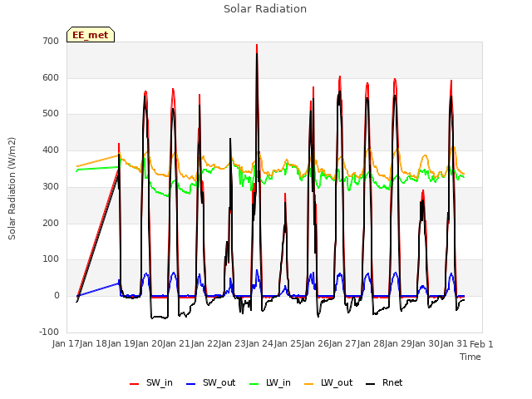Toggle the SW_out legend entry

pyautogui.click(x=210, y=382)
